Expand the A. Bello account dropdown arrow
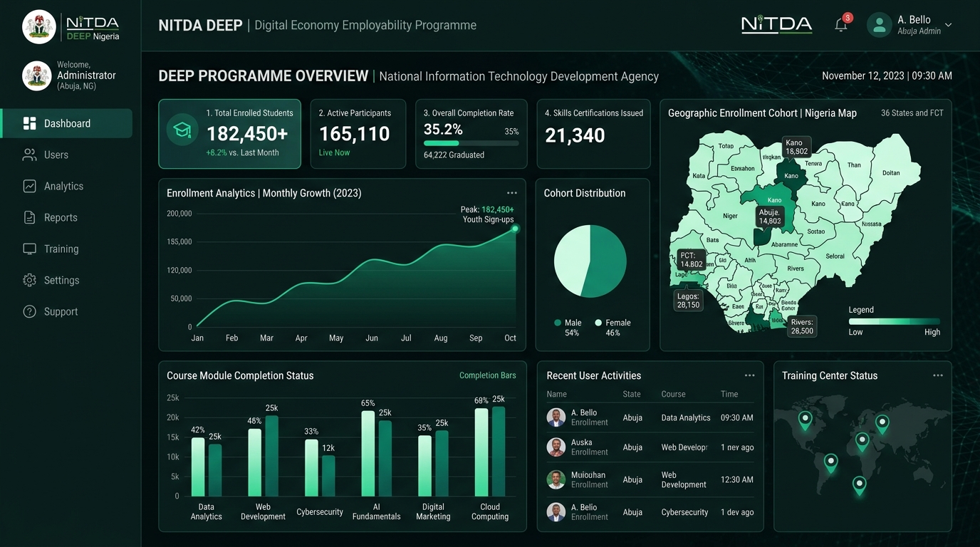The image size is (980, 547). [x=948, y=25]
